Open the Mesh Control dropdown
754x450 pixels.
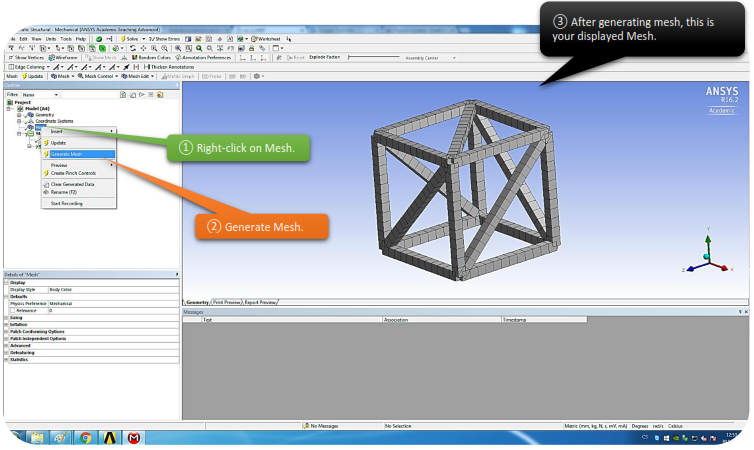pos(98,75)
